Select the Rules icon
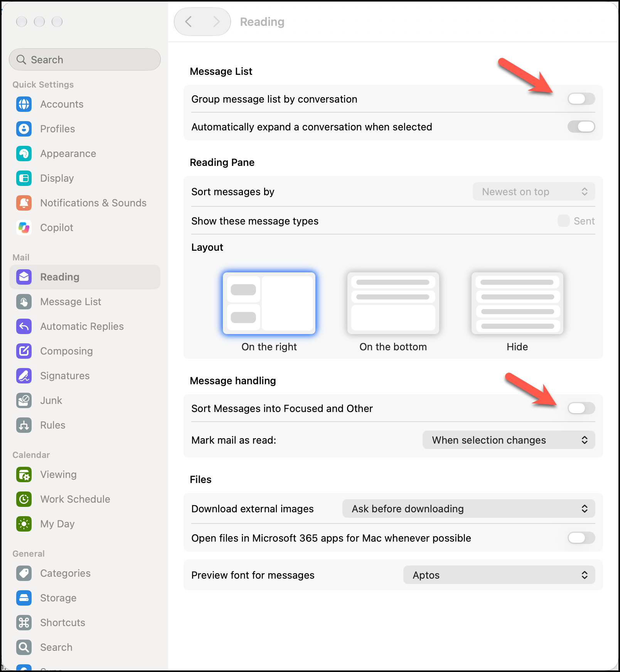 pyautogui.click(x=24, y=425)
